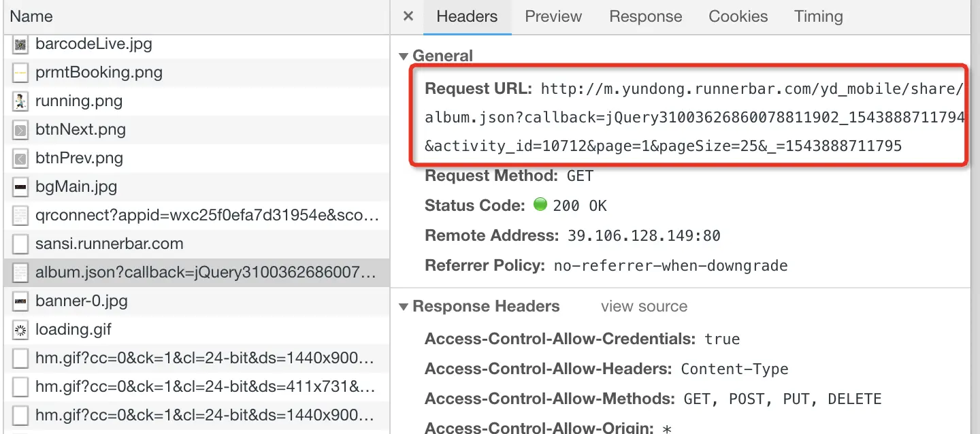Click the Access-Control-Allow-Origin label
980x434 pixels.
540,427
